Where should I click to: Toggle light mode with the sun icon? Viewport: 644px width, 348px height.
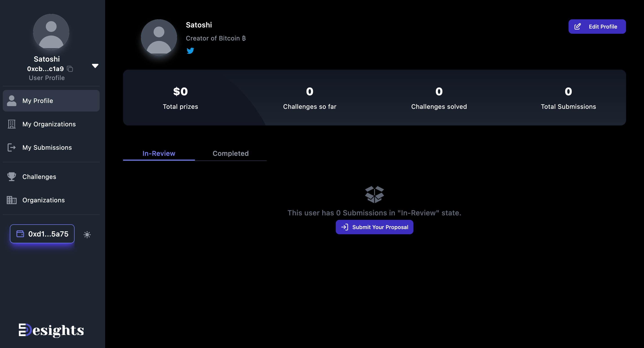tap(87, 234)
